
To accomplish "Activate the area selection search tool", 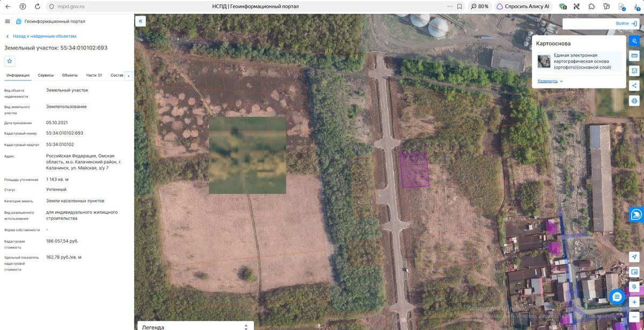I will 634,70.
